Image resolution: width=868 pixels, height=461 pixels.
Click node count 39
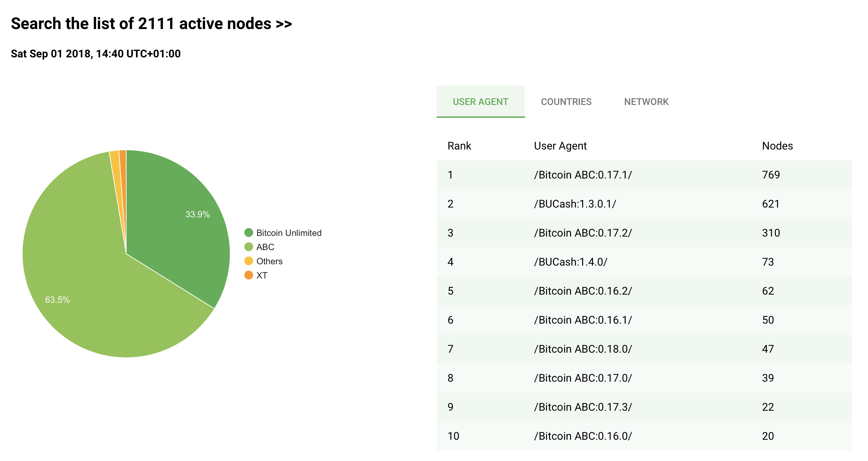(768, 378)
